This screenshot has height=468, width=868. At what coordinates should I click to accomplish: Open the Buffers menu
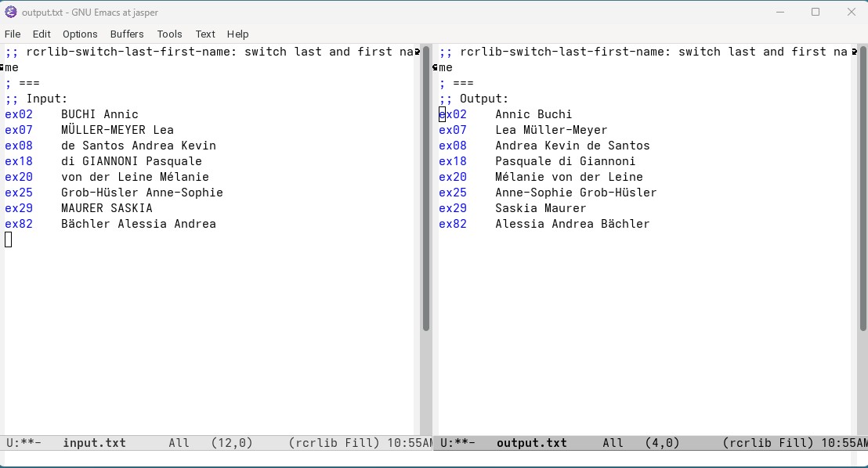[x=127, y=34]
